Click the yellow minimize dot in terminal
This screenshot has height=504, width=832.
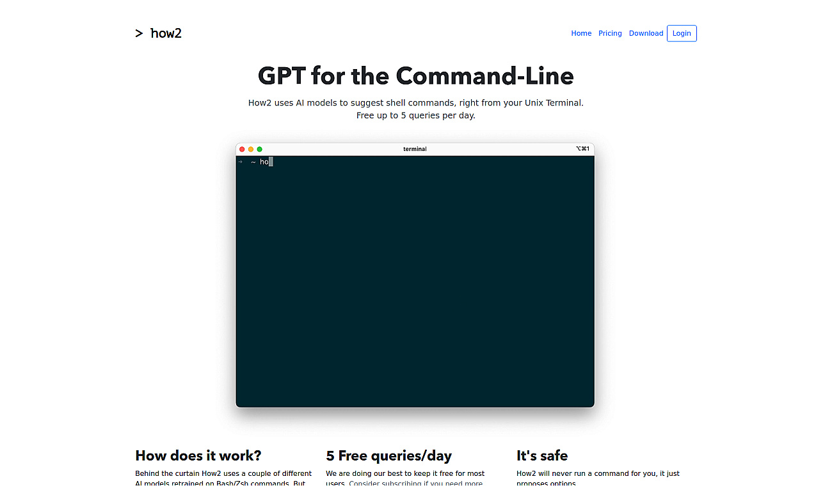click(251, 149)
